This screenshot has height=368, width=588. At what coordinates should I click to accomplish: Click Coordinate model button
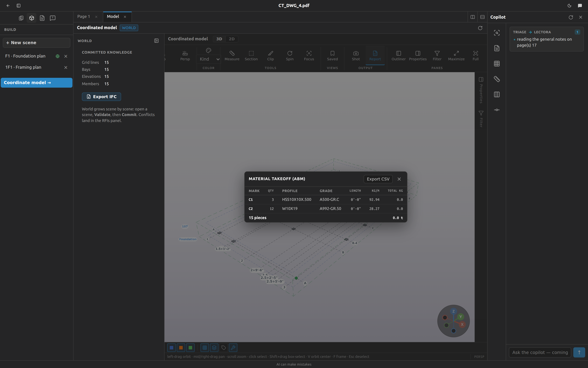coord(36,83)
